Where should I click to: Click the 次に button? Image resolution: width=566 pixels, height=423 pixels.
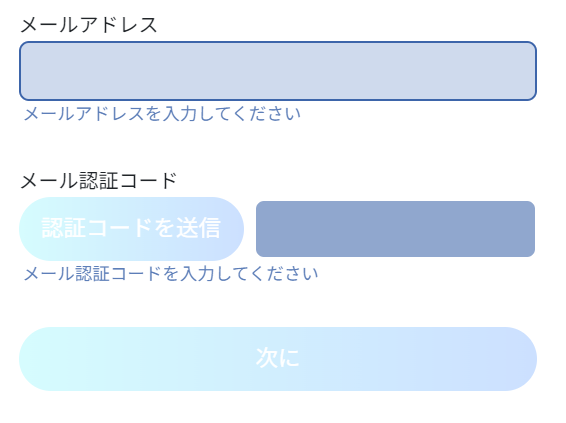[x=278, y=359]
